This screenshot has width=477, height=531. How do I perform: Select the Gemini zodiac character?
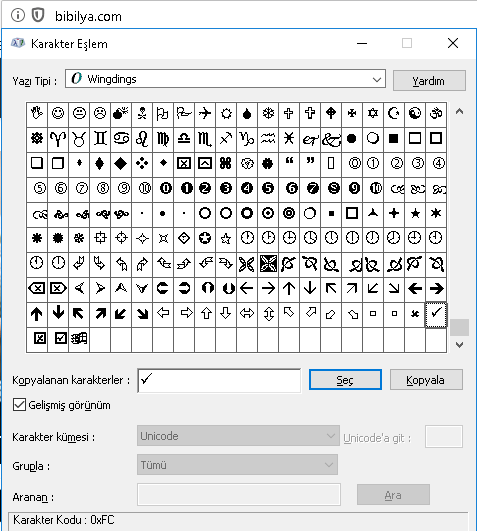(x=100, y=139)
